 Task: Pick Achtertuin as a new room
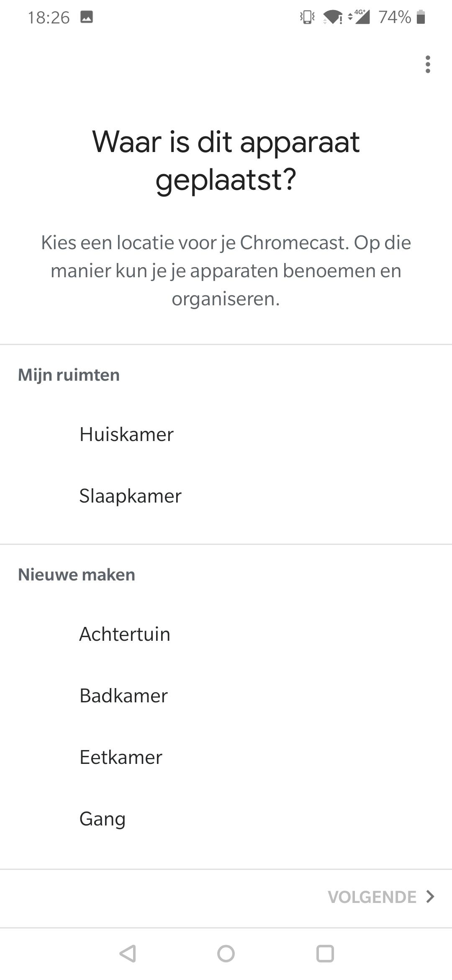(125, 634)
